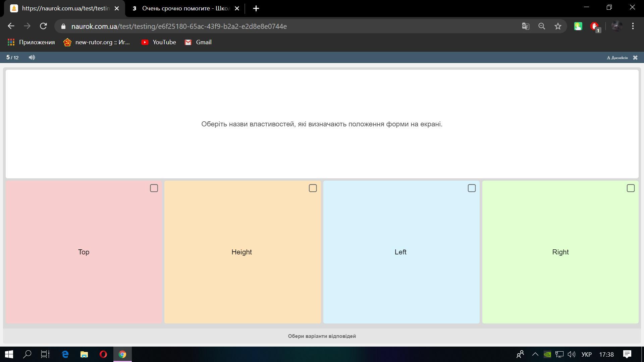Reload the page
This screenshot has width=644, height=362.
pos(43,26)
